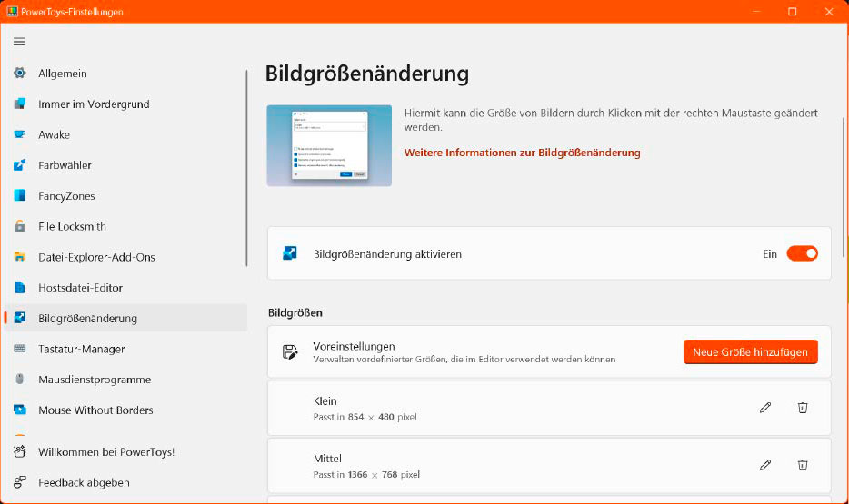Click the sidebar navigation scrollbar
The width and height of the screenshot is (849, 504).
tap(247, 168)
